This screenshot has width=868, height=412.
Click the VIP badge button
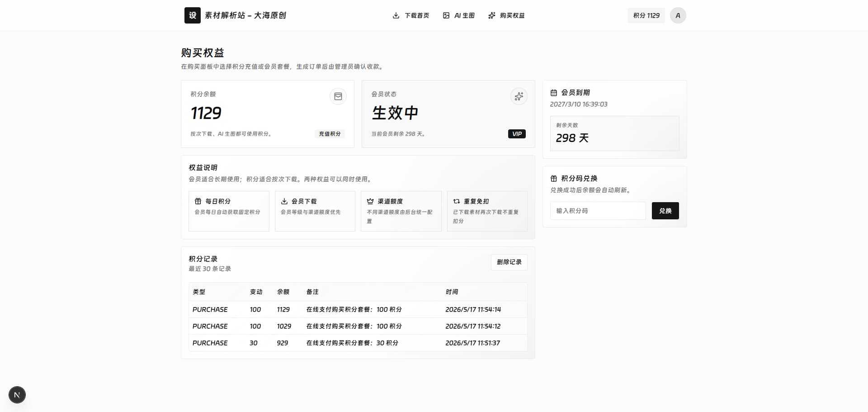click(x=517, y=134)
